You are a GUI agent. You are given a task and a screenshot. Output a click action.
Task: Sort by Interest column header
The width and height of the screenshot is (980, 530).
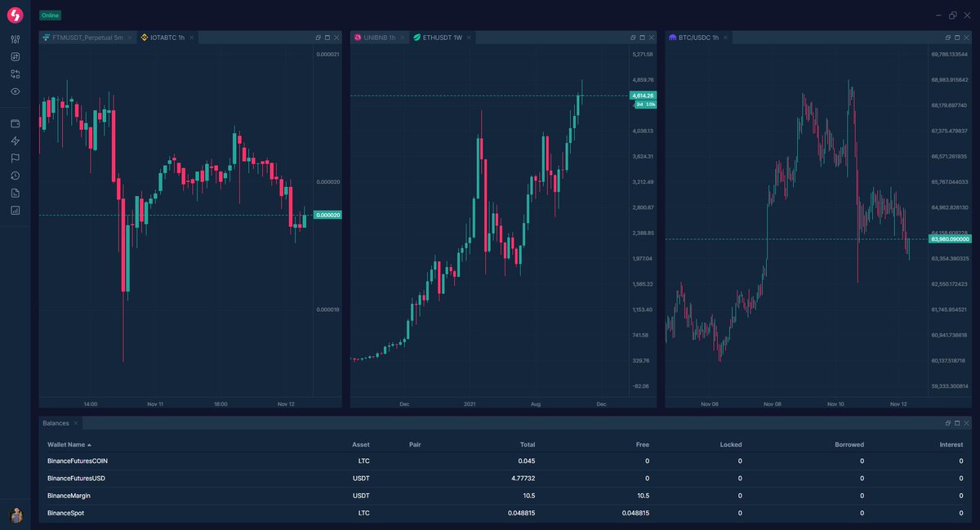coord(951,444)
